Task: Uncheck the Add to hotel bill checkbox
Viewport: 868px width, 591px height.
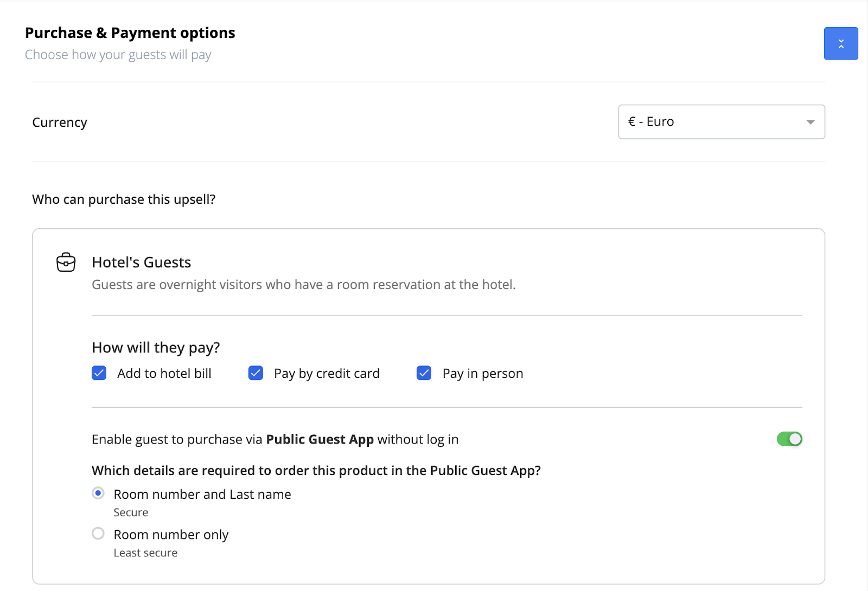Action: pos(99,374)
